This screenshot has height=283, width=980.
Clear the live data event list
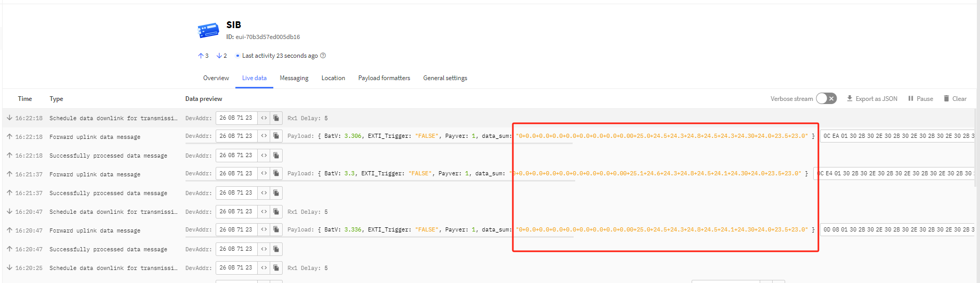955,99
